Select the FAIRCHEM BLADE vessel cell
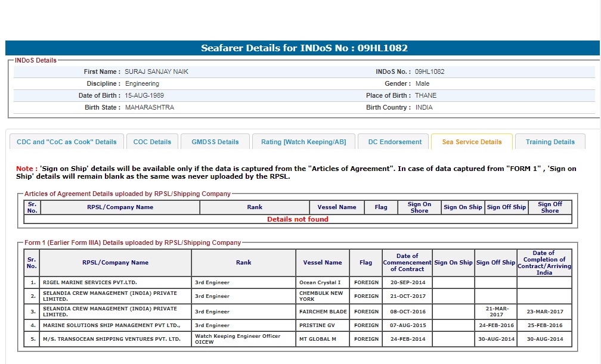This screenshot has width=601, height=364. click(x=322, y=312)
